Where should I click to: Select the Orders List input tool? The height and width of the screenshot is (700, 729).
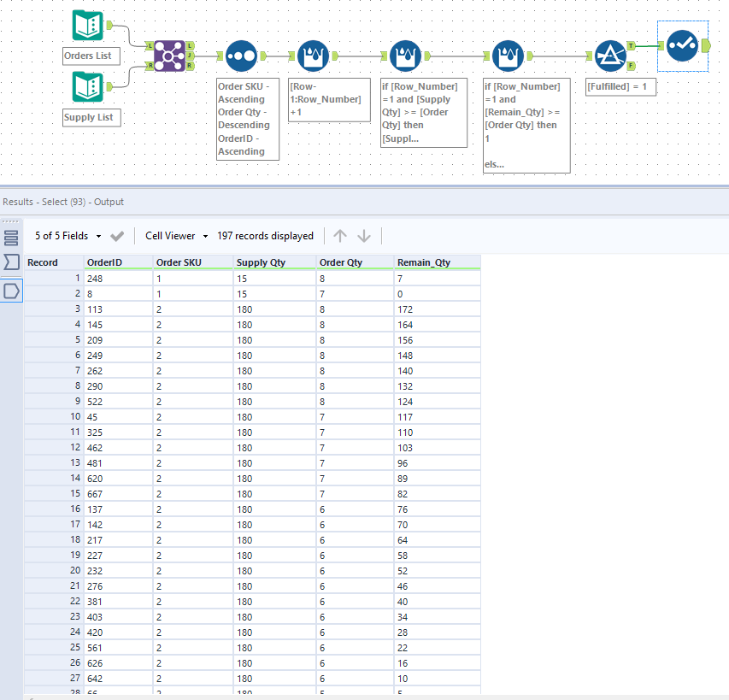click(89, 26)
